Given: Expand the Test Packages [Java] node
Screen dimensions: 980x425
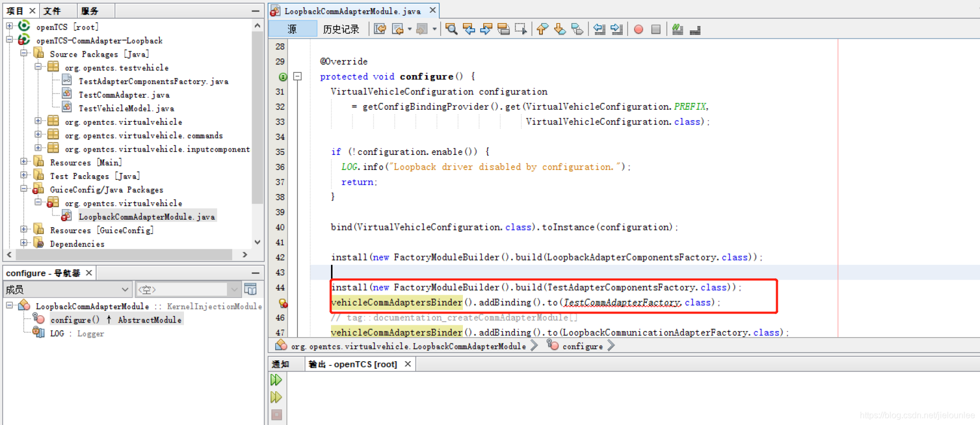Looking at the screenshot, I should click(24, 175).
